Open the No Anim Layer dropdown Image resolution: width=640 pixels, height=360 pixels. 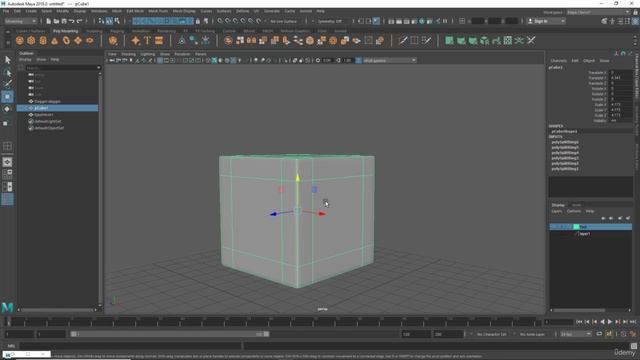pyautogui.click(x=532, y=334)
